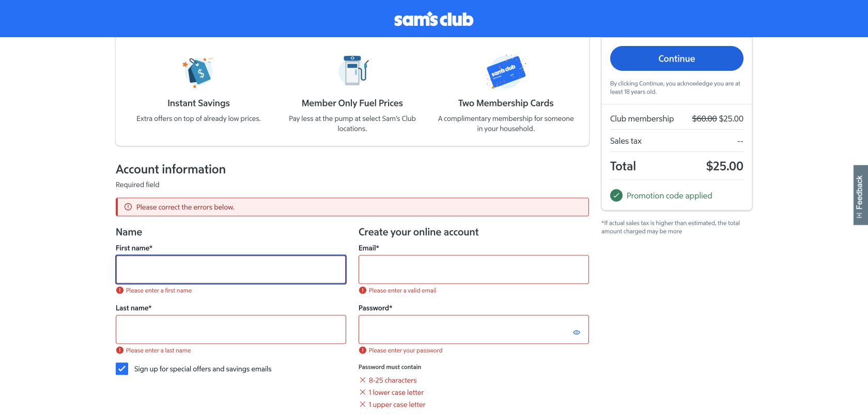Click the 'Member Only Fuel Prices' title

click(352, 103)
